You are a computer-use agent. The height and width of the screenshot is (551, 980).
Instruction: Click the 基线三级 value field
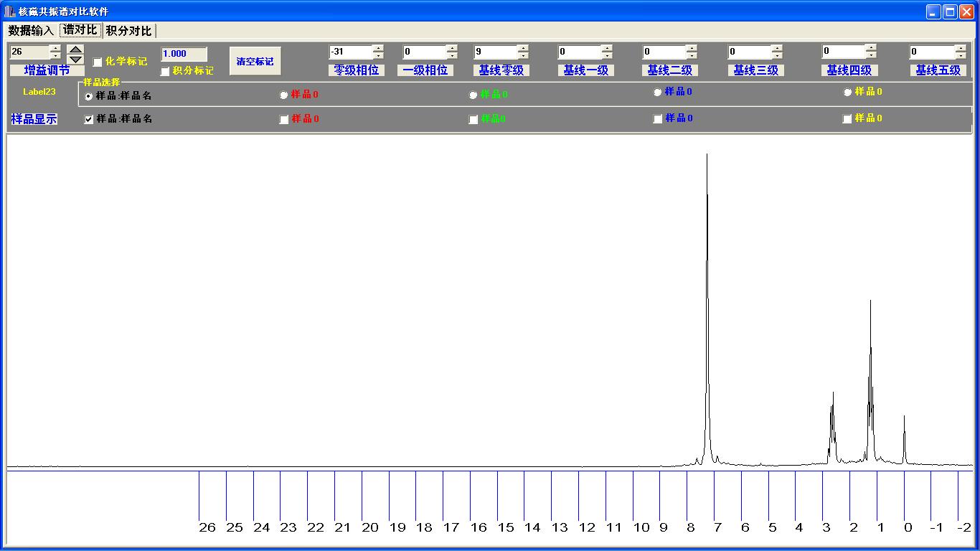750,52
